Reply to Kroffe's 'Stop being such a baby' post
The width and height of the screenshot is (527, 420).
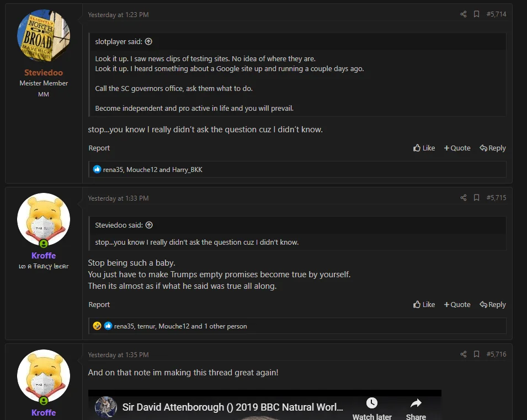493,304
